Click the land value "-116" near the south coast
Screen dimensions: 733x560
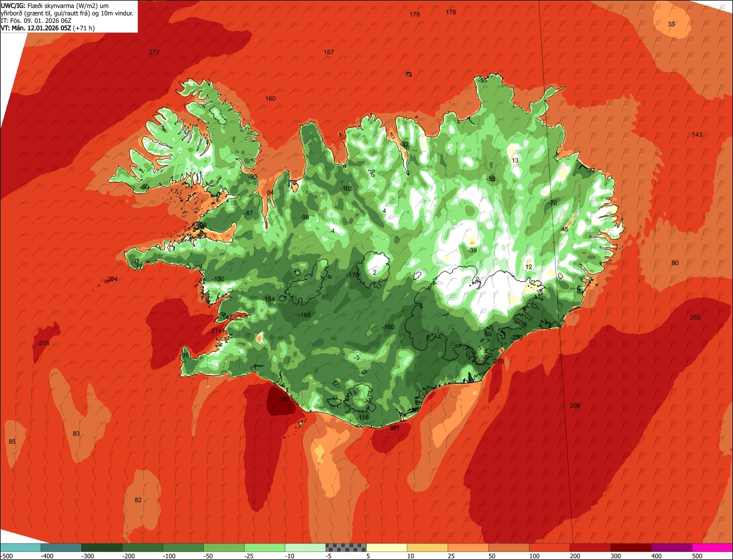[362, 417]
